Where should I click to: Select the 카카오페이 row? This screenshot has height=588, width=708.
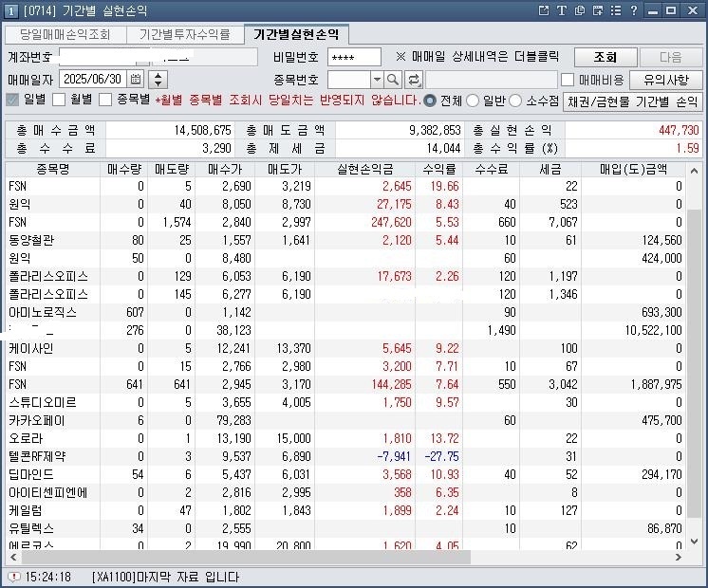point(345,420)
